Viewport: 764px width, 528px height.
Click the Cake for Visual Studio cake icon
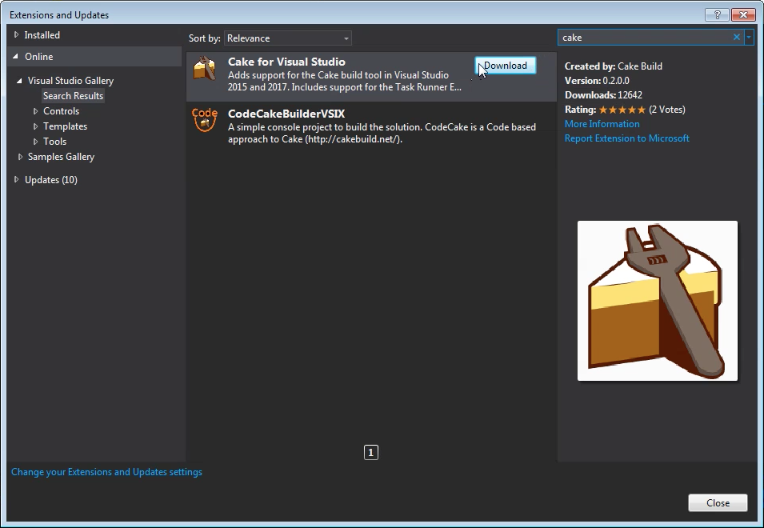point(204,68)
